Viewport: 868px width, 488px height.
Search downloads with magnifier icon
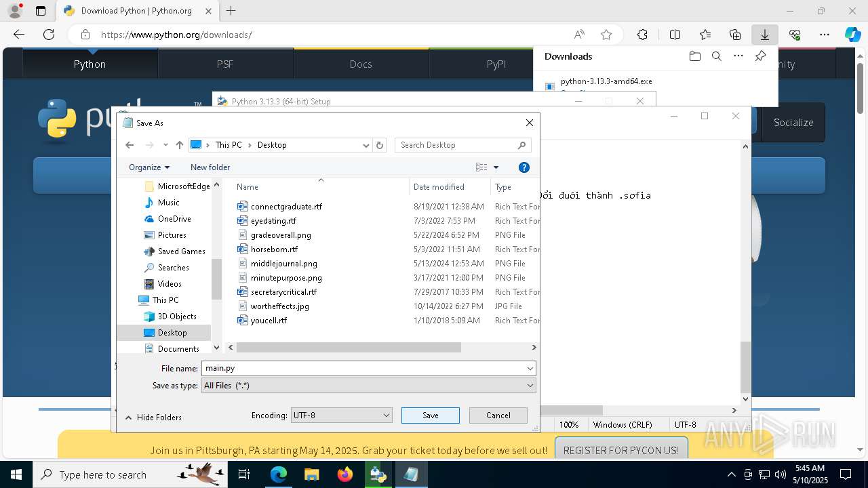(x=716, y=56)
